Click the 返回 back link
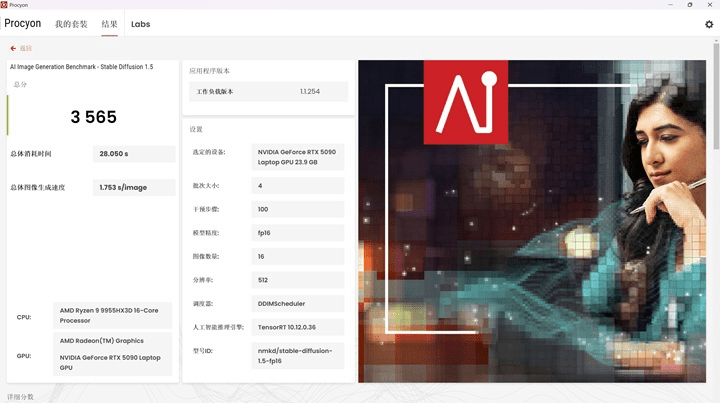The height and width of the screenshot is (403, 720). [x=25, y=48]
